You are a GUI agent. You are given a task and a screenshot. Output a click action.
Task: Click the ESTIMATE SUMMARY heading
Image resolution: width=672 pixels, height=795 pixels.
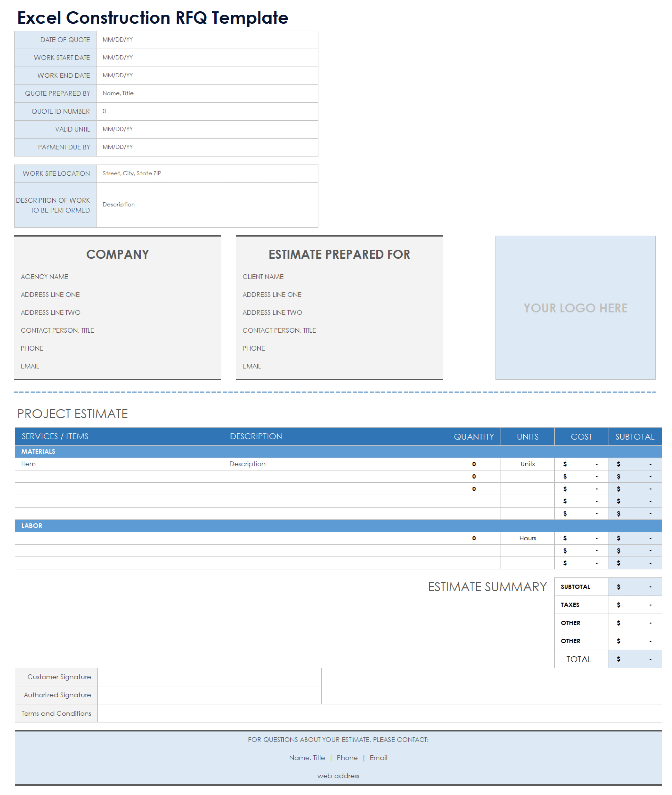[487, 587]
